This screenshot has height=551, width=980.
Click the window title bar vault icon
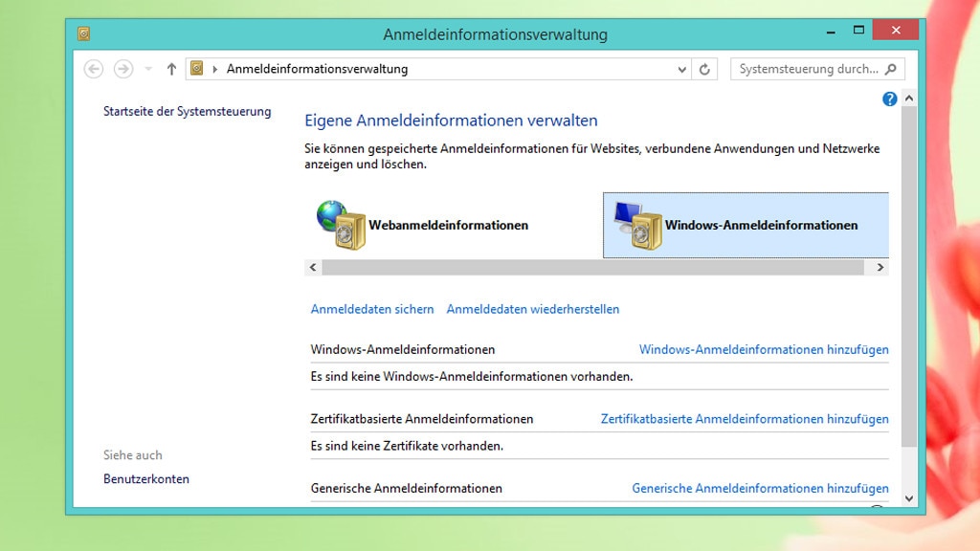point(84,33)
